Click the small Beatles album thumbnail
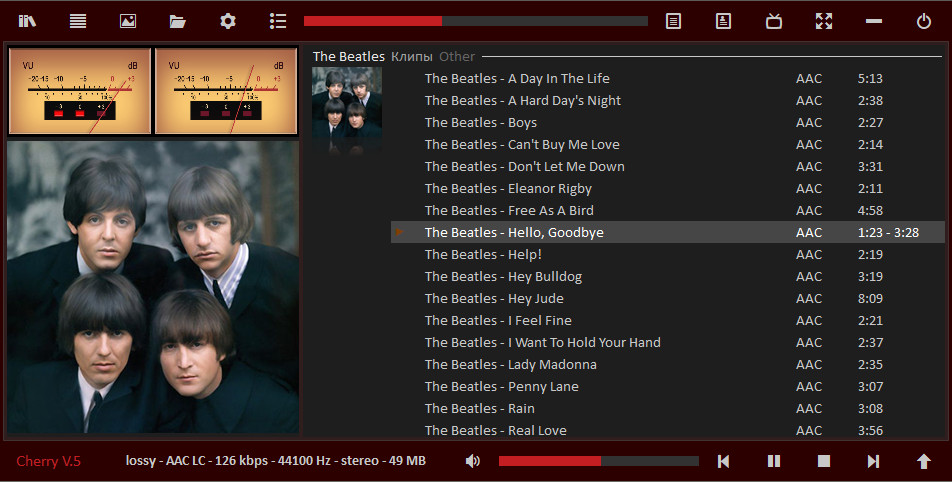Screen dimensions: 952x482 [347, 110]
